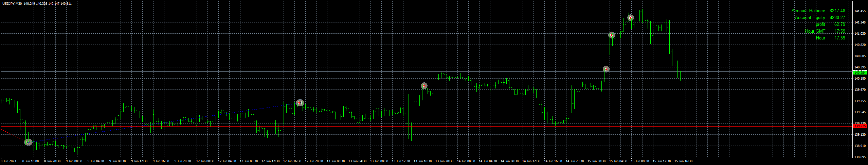868x165 pixels.
Task: Click the 13 Jun 20:30 time label
Action: tap(444, 161)
